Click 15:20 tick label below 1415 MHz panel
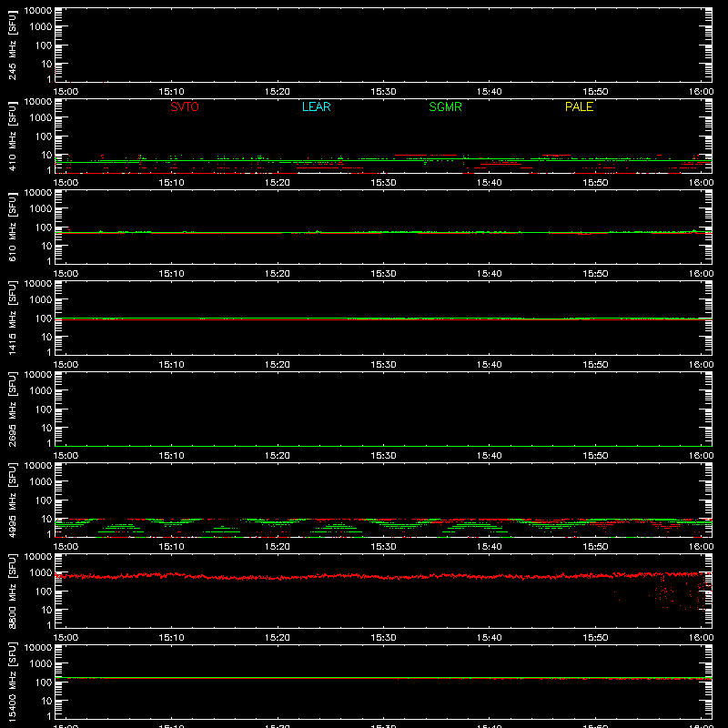Viewport: 728px width, 728px height. click(278, 365)
